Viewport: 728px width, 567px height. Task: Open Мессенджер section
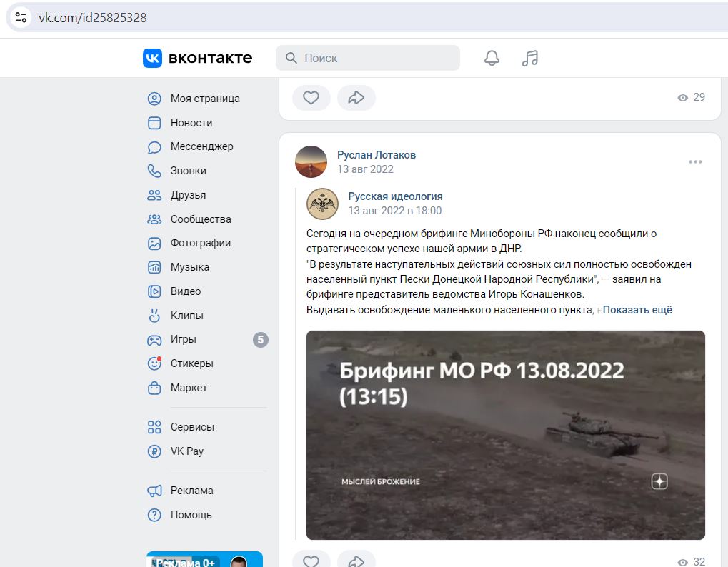coord(201,146)
